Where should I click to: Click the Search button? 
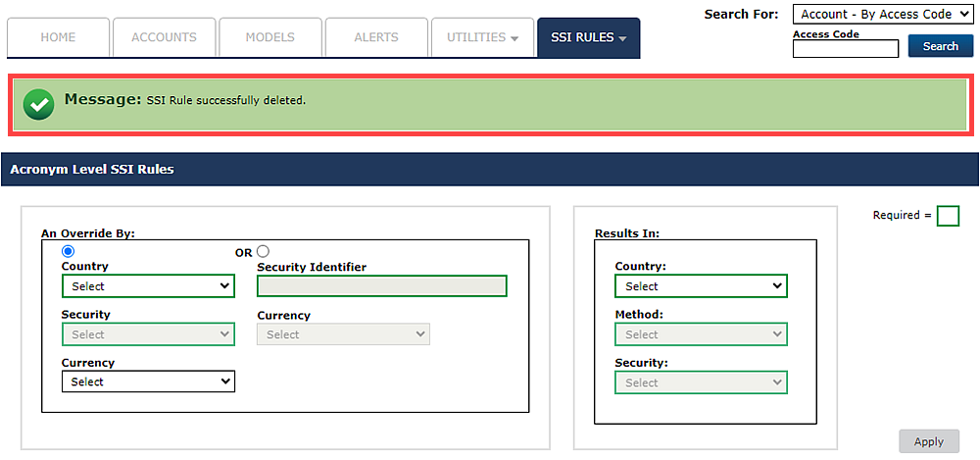tap(940, 46)
